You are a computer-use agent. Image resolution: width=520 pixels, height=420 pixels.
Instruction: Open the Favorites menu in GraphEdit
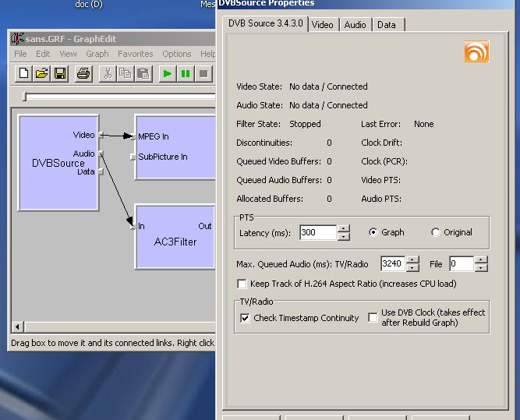coord(136,54)
